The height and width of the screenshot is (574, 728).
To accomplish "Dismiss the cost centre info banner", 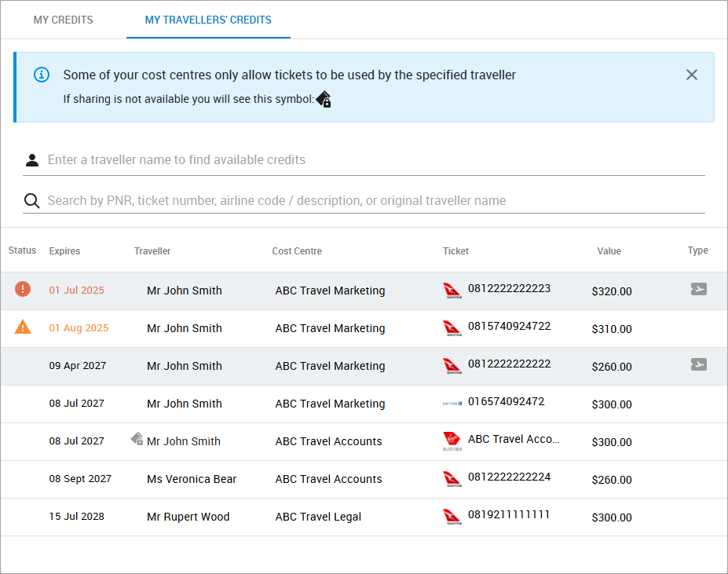I will click(691, 75).
